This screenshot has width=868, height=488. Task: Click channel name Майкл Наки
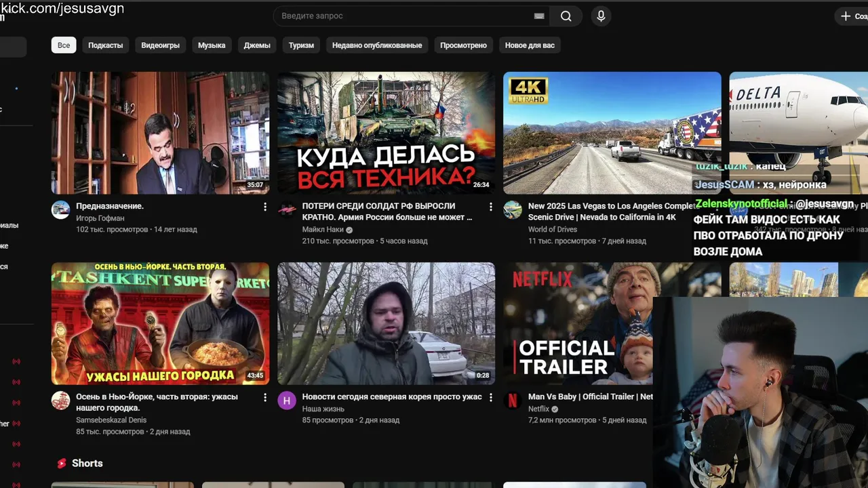(x=323, y=230)
